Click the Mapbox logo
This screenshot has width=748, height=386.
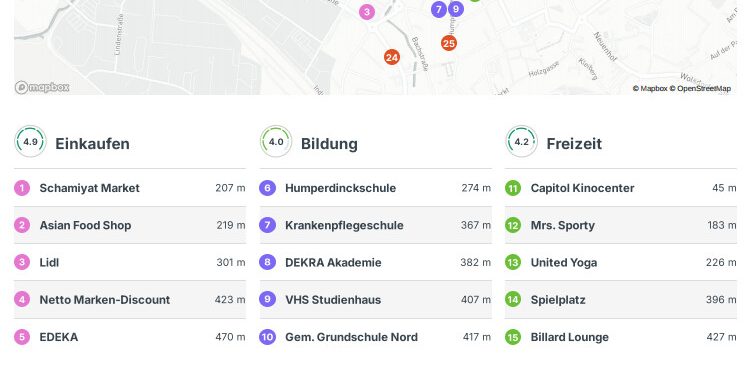(x=42, y=87)
